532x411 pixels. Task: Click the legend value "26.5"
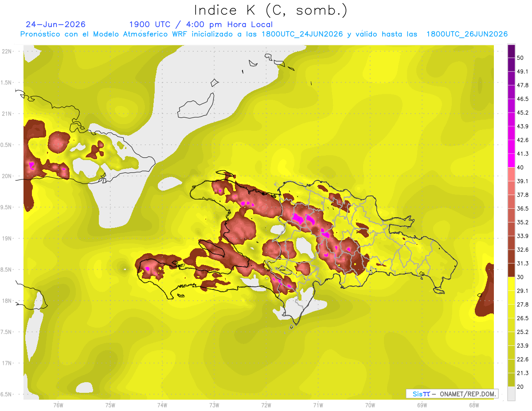point(523,318)
